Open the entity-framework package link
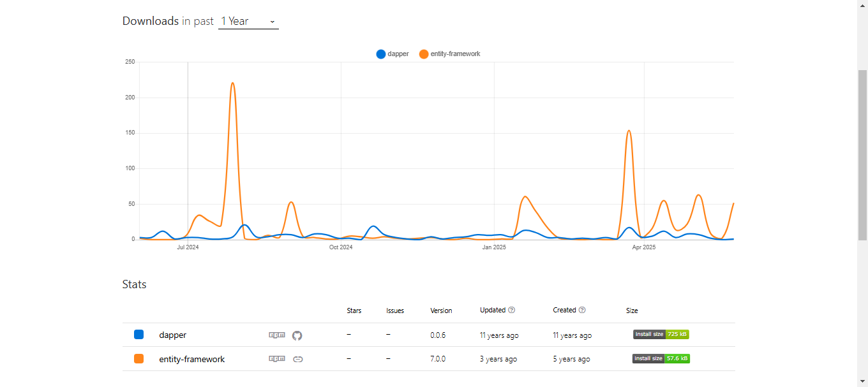This screenshot has width=868, height=387. coord(191,358)
